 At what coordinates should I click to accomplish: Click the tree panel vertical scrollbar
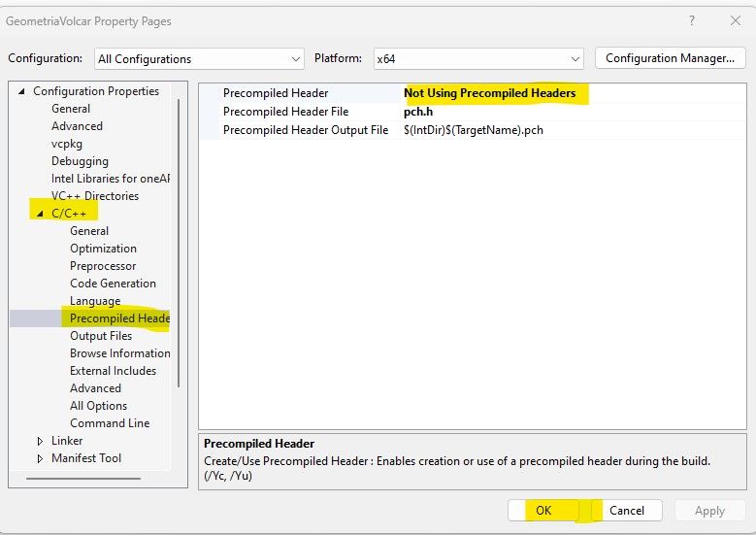pyautogui.click(x=179, y=243)
